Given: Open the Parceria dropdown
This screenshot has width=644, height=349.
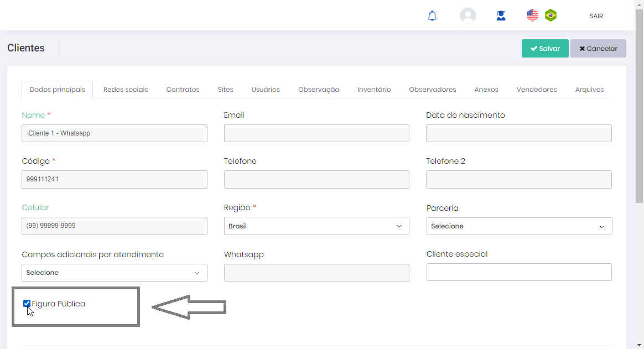Looking at the screenshot, I should tap(519, 226).
